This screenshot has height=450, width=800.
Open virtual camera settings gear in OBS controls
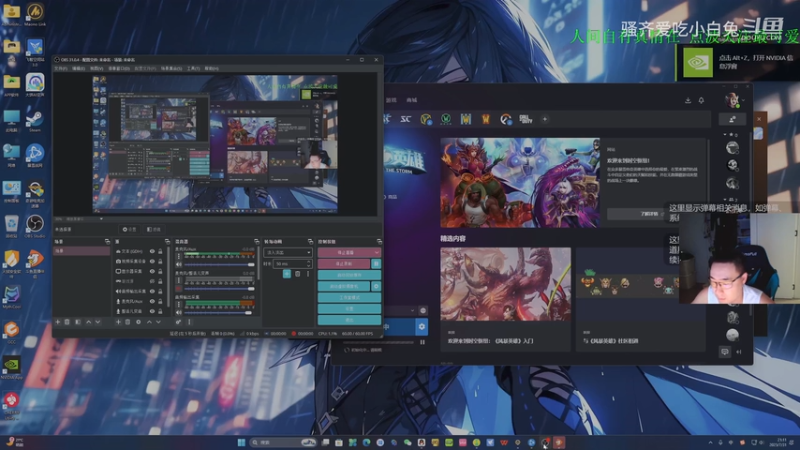(x=376, y=286)
